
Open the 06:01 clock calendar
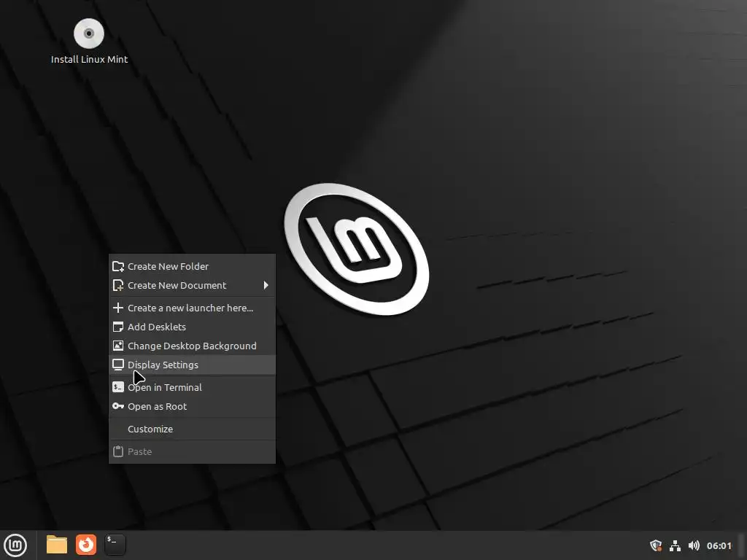719,545
